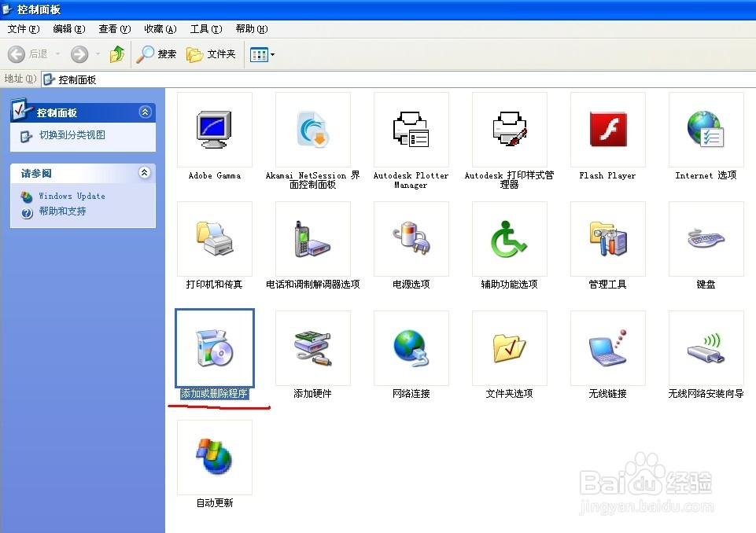
Task: Open Adobe Gamma control panel item
Action: point(214,130)
